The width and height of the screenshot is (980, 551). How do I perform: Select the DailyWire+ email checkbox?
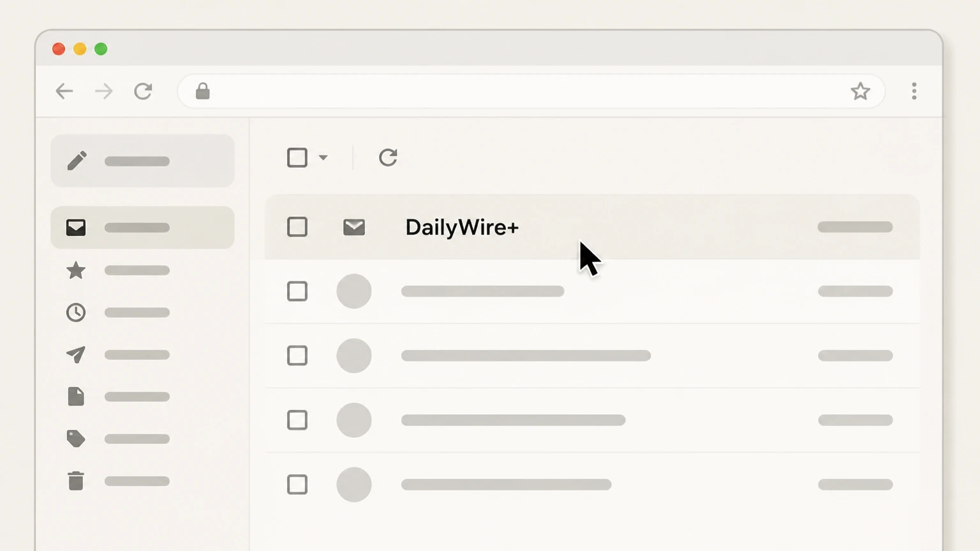297,227
